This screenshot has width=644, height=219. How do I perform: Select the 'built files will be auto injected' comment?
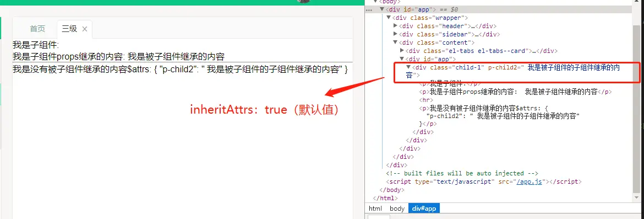tap(462, 173)
